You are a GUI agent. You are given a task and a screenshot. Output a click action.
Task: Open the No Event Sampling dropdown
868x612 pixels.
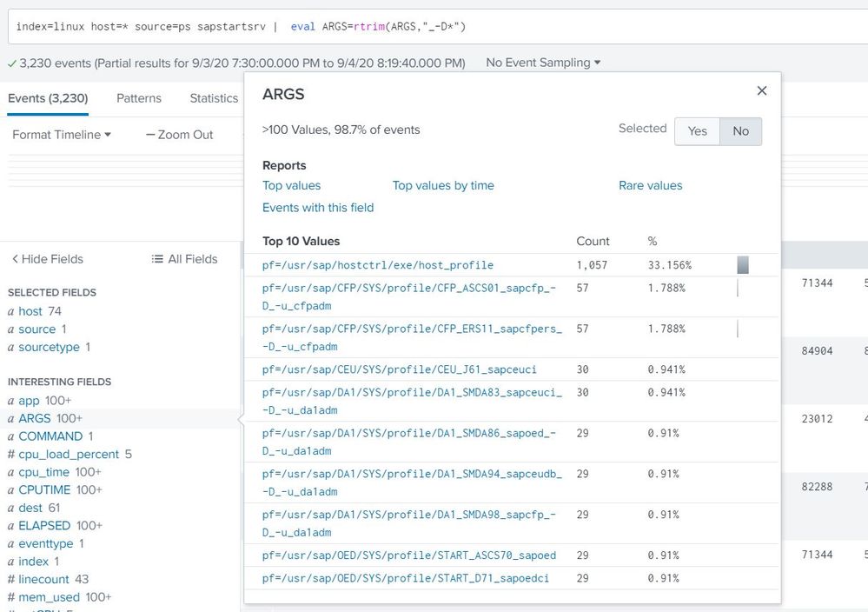click(543, 63)
